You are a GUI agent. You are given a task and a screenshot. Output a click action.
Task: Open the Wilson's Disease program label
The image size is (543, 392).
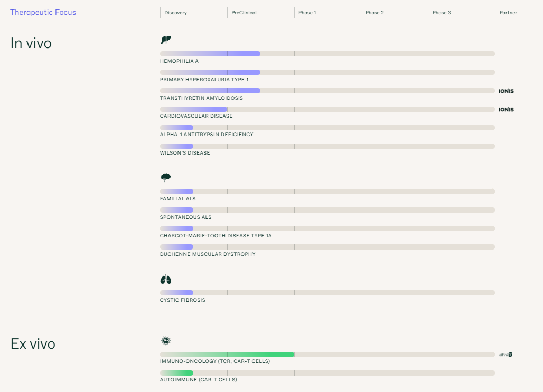(185, 153)
